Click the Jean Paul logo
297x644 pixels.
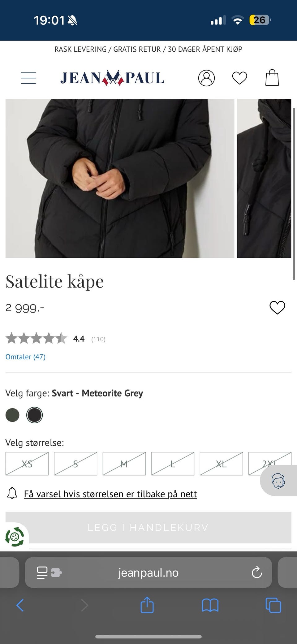pos(112,78)
